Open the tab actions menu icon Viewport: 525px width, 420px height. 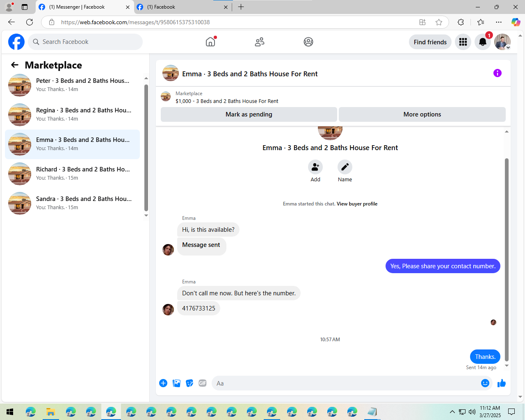pos(25,7)
